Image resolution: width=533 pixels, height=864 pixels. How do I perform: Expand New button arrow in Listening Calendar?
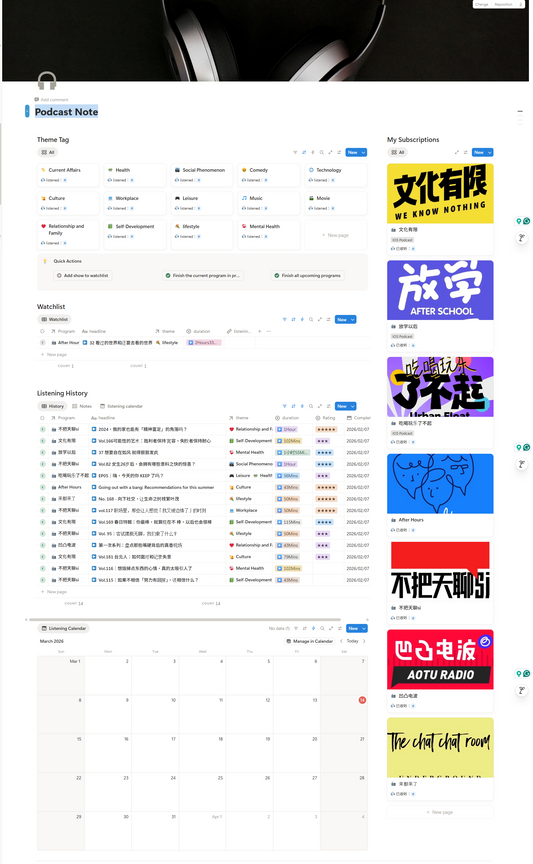pyautogui.click(x=364, y=628)
